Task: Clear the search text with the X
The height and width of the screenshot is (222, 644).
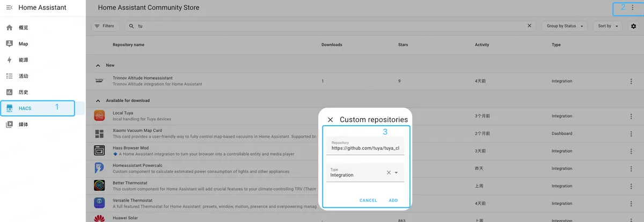Action: [x=530, y=26]
